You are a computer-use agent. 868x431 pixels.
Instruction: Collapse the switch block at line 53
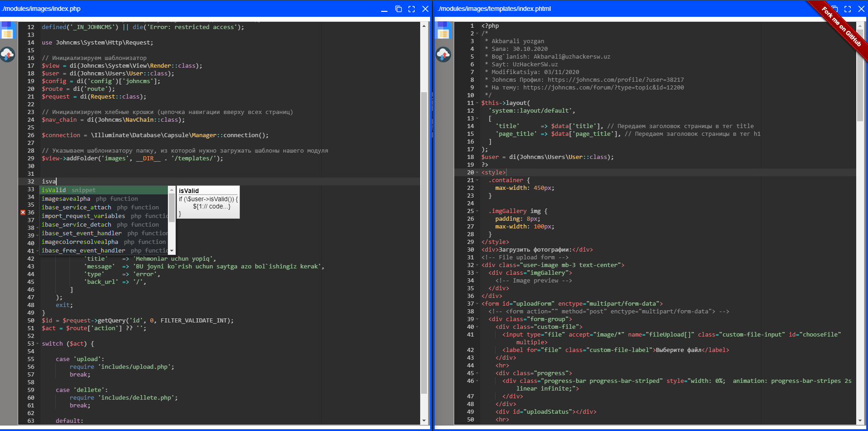37,344
